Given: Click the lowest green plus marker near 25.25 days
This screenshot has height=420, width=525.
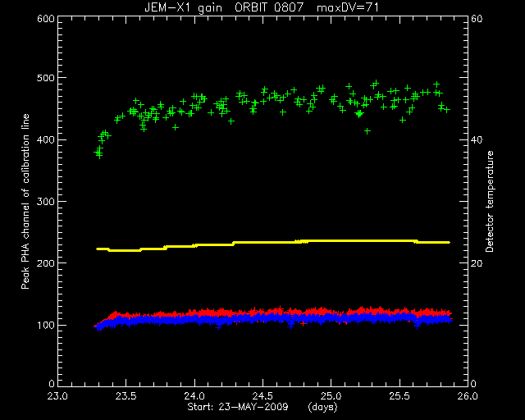Looking at the screenshot, I should coord(367,131).
